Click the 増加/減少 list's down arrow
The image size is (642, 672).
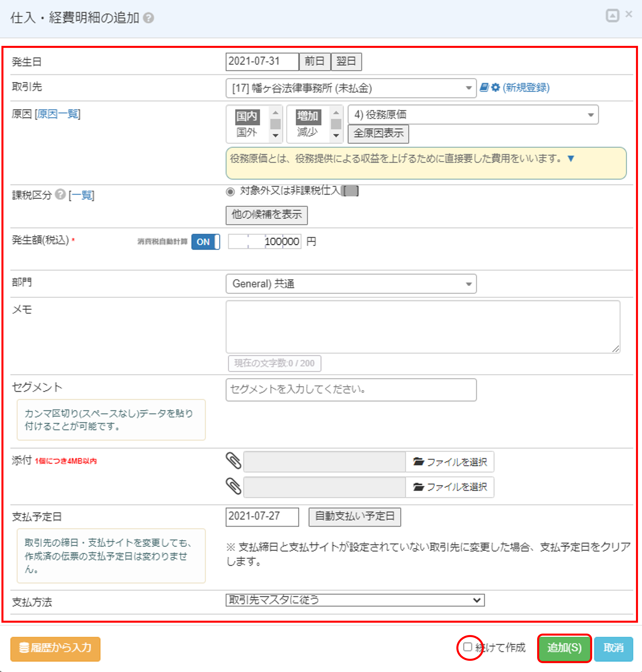[x=336, y=136]
